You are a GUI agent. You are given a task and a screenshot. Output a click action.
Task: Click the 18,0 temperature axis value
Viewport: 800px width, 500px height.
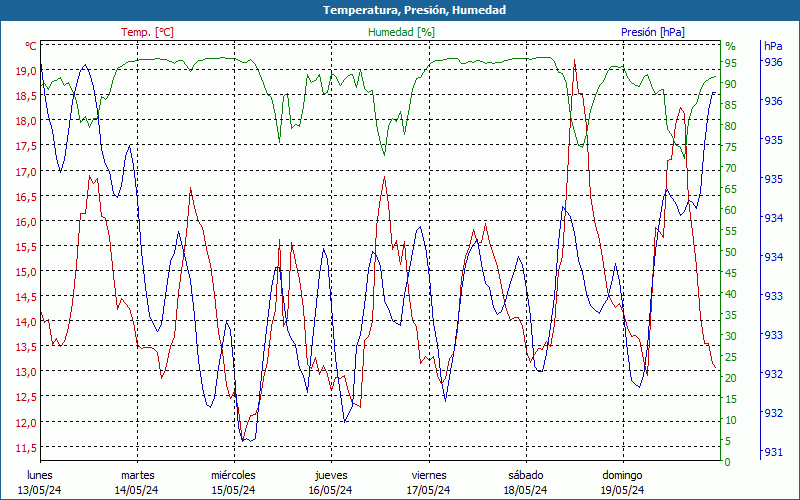pyautogui.click(x=26, y=121)
